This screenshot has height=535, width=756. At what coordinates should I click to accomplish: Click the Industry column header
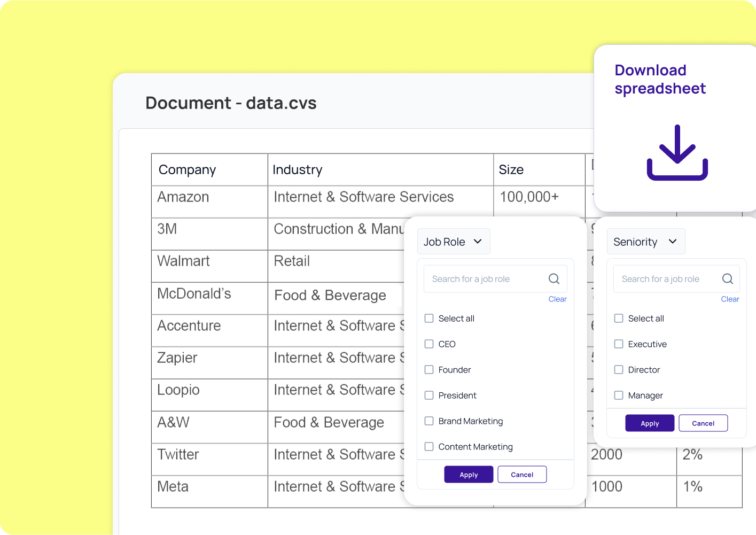click(380, 170)
